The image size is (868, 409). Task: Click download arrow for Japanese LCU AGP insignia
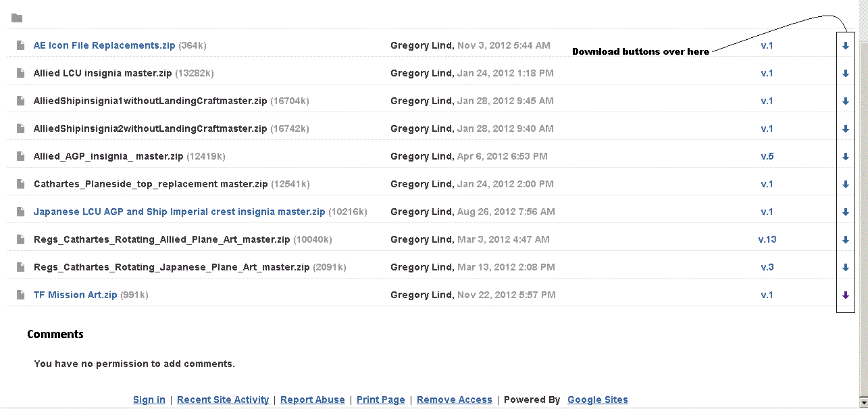[845, 212]
